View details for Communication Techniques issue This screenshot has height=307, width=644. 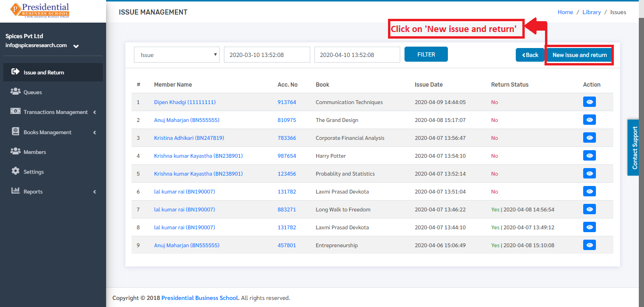tap(589, 102)
